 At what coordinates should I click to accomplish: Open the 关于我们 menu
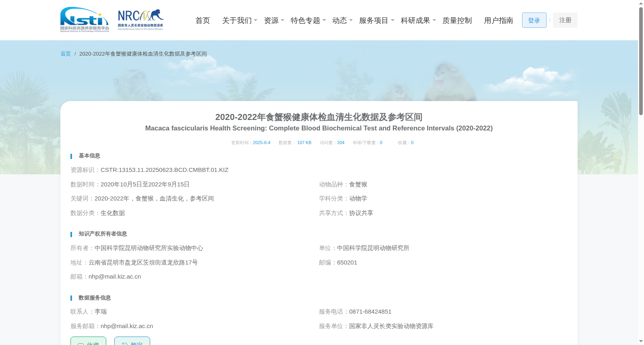click(237, 21)
